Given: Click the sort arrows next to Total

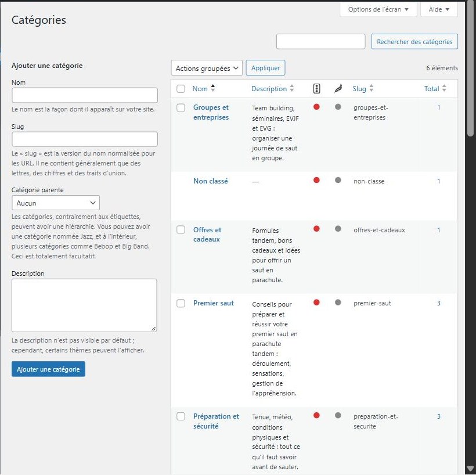Looking at the screenshot, I should (x=444, y=88).
